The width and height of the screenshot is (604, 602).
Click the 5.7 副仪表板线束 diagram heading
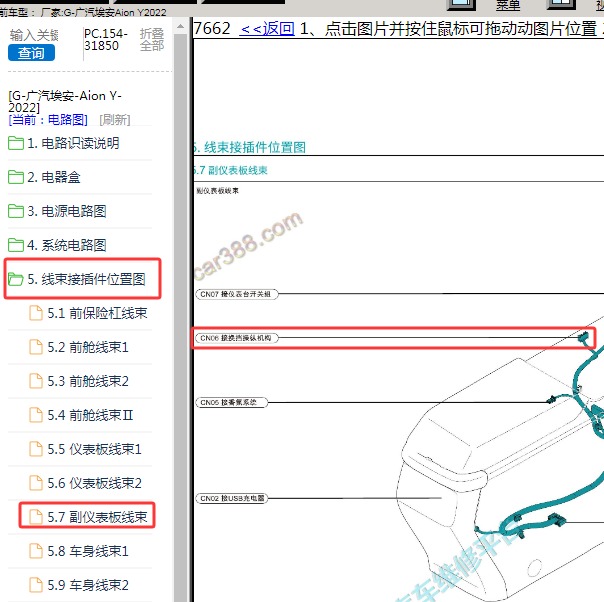[230, 170]
